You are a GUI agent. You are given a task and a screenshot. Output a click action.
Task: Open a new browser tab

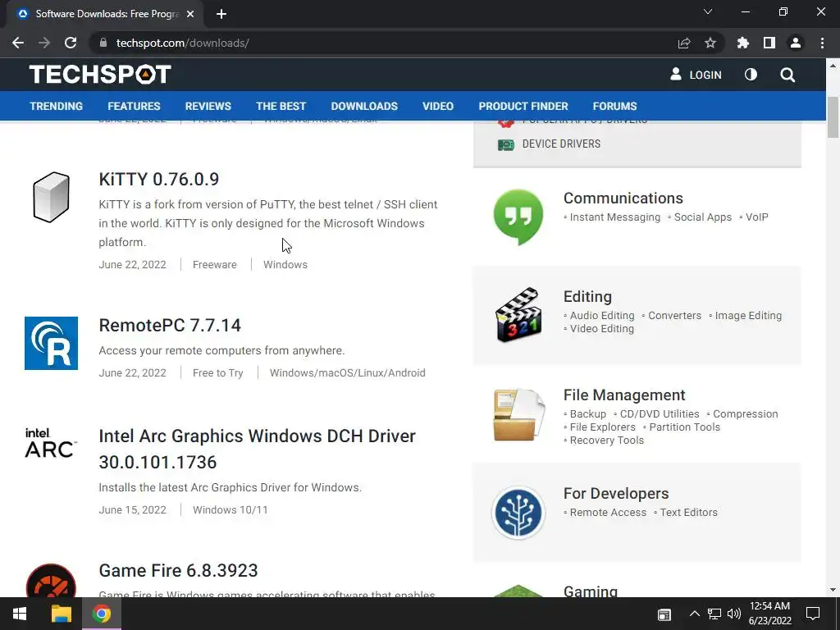pyautogui.click(x=221, y=14)
